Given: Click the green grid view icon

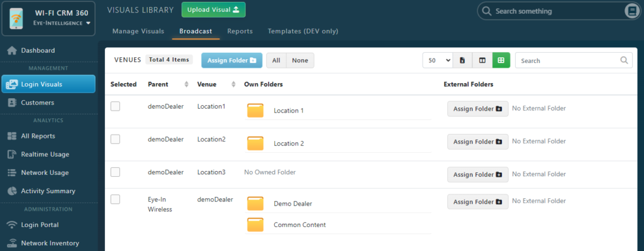Looking at the screenshot, I should tap(501, 60).
